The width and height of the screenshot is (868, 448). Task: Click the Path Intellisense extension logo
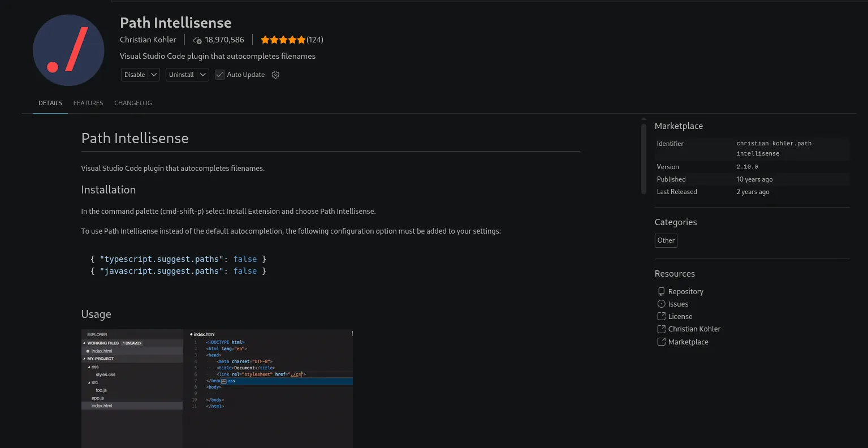tap(68, 50)
